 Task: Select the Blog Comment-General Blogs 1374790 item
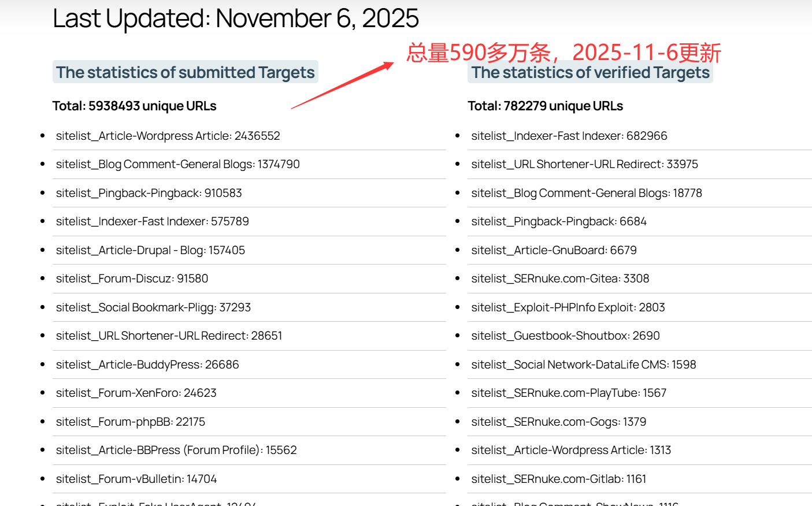177,164
